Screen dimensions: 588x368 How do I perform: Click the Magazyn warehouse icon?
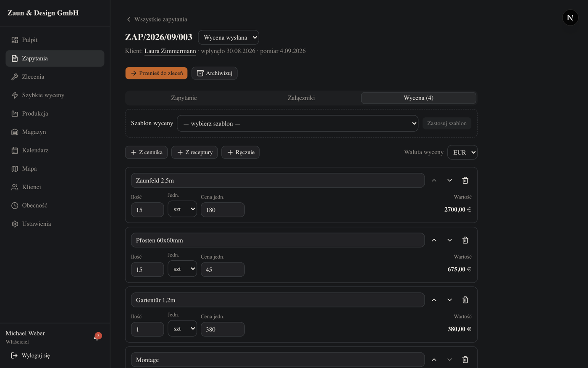click(x=15, y=132)
